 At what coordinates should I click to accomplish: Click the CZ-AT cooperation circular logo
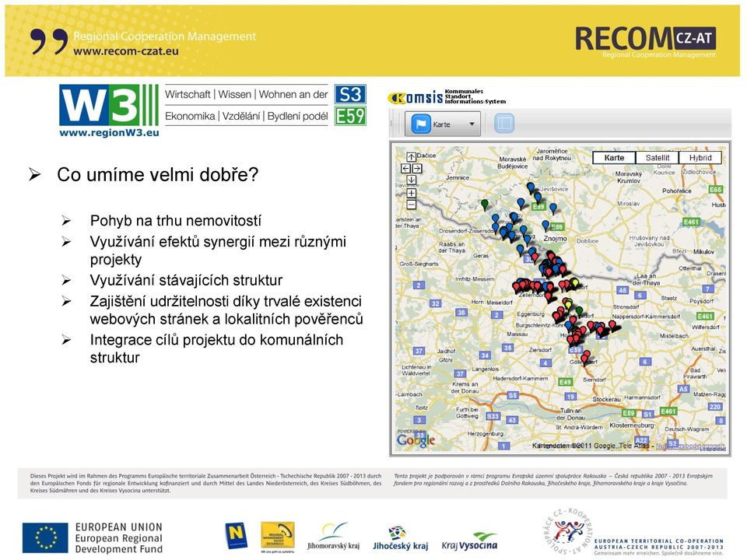(x=567, y=530)
